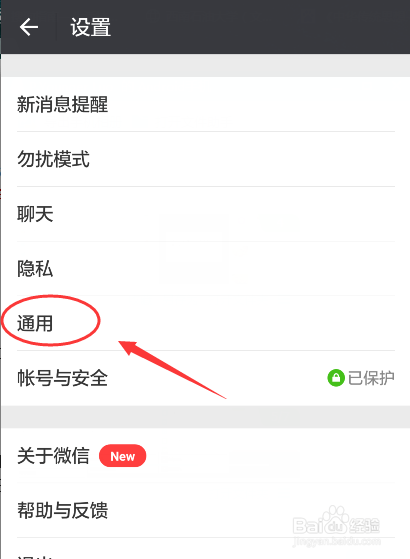Click the 设置 title in header
410x559 pixels.
click(90, 27)
